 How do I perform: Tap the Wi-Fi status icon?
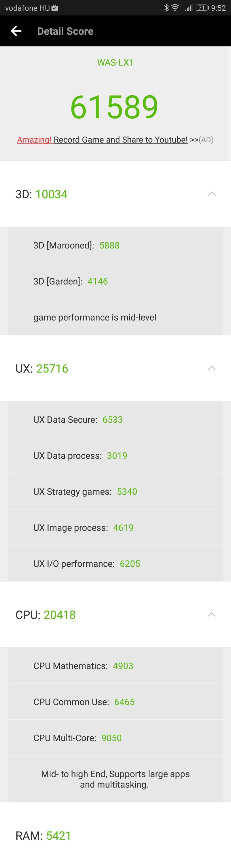coord(175,8)
